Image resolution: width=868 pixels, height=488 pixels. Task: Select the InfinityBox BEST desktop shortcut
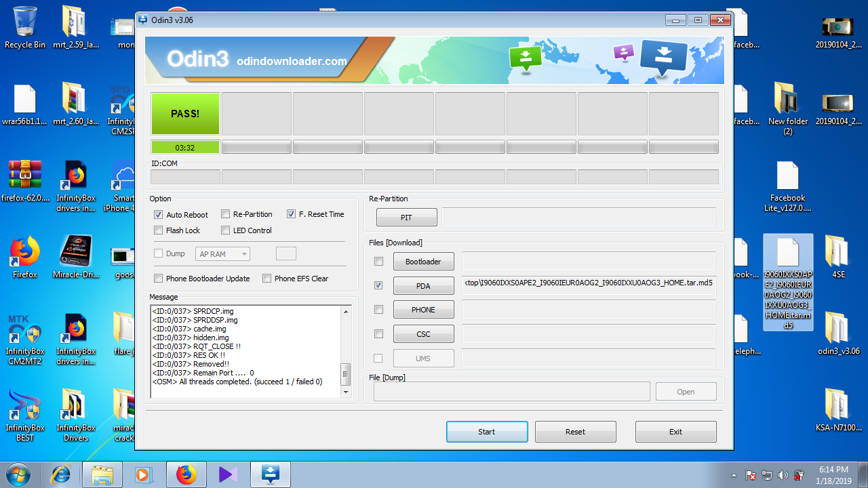[25, 415]
